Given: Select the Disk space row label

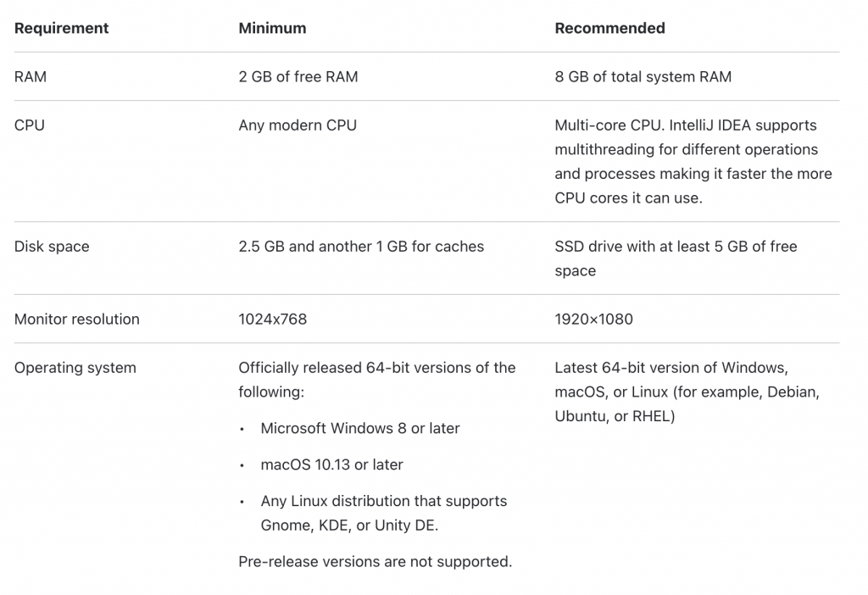Looking at the screenshot, I should [52, 247].
